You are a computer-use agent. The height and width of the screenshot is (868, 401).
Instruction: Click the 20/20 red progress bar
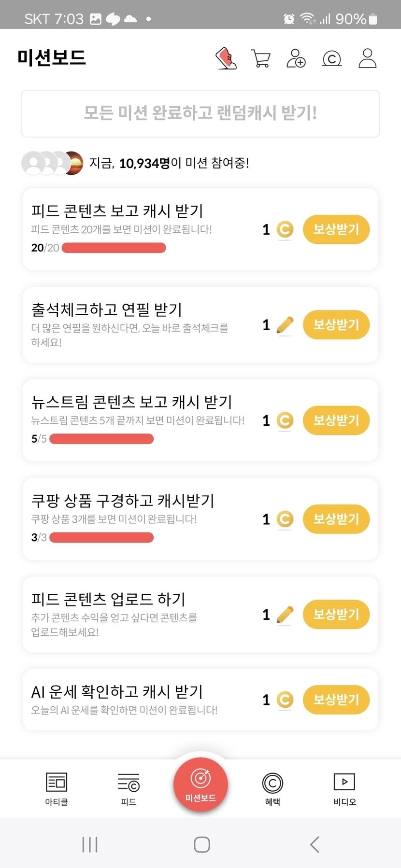[x=114, y=248]
